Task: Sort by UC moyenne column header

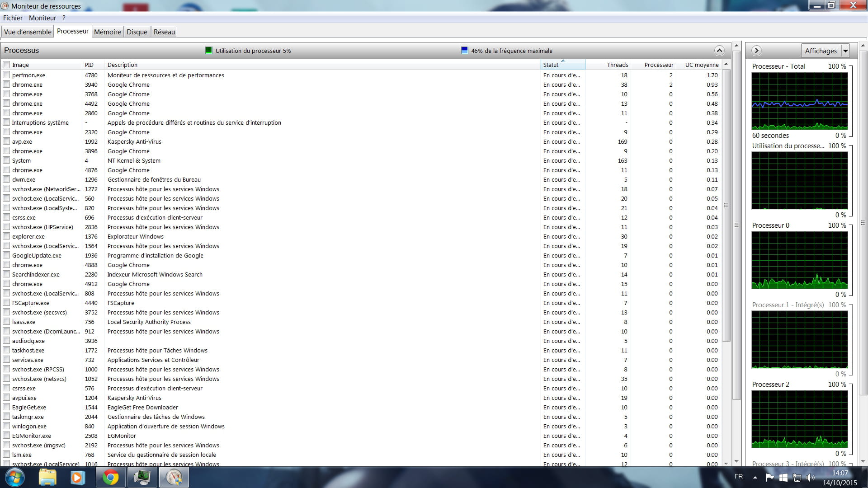Action: coord(701,65)
